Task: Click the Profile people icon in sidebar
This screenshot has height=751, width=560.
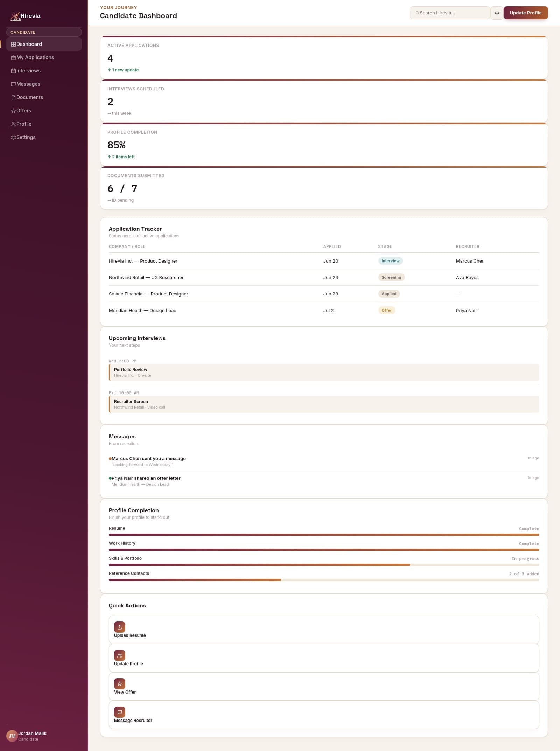Action: point(13,124)
